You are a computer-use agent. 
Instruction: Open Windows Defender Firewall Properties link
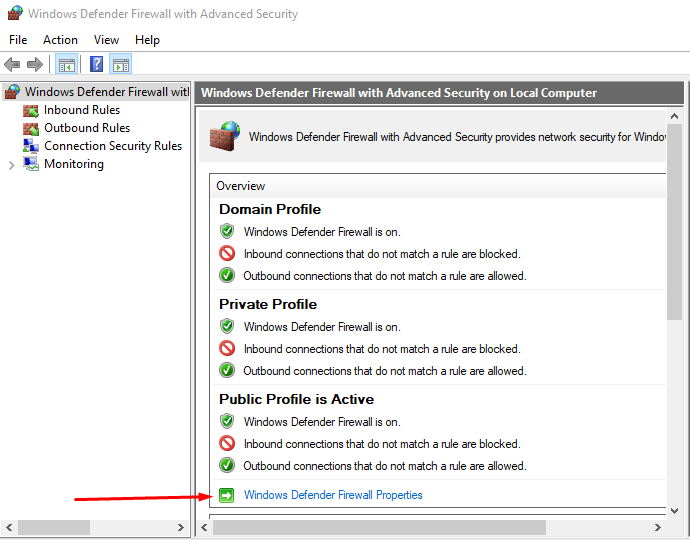pos(333,495)
